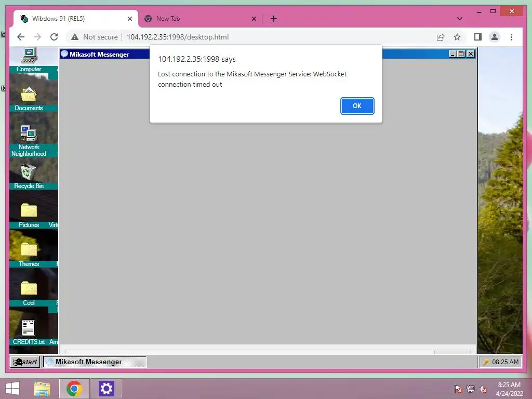Click the host tray flag notification icon
Image resolution: width=532 pixels, height=399 pixels.
tap(458, 389)
